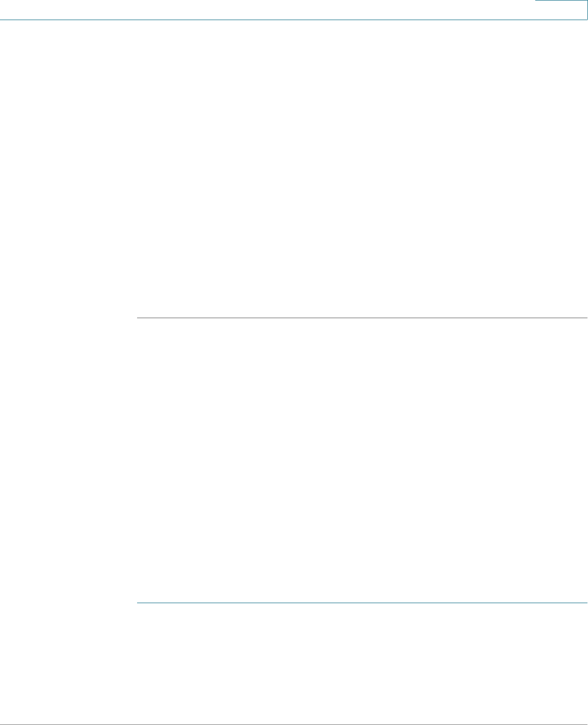588x725 pixels.
Task: Click the right end of lower divider
Action: (x=585, y=603)
